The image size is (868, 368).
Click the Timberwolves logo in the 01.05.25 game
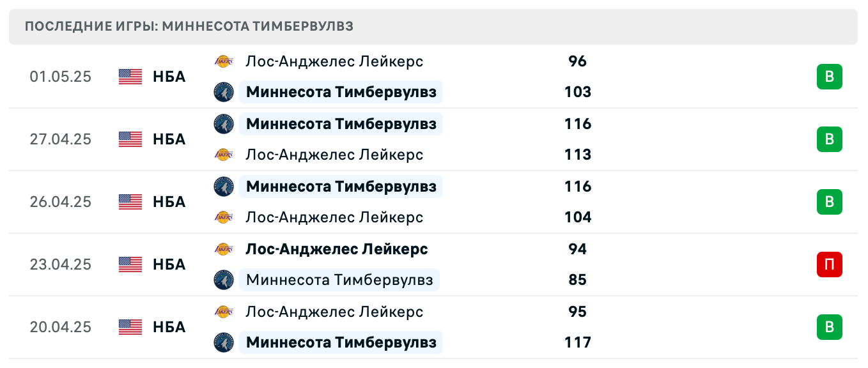point(224,92)
